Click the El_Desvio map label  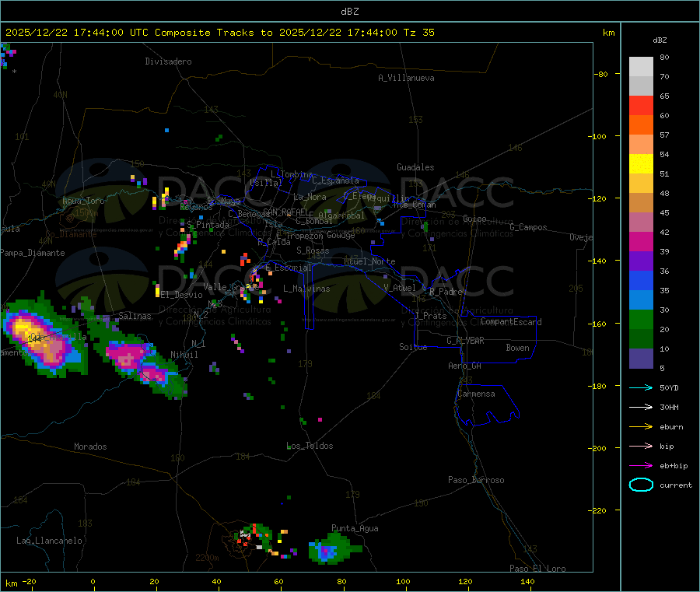coord(182,295)
